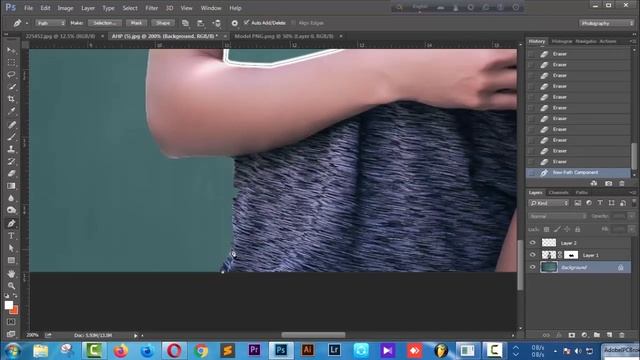Click Layer 1 mask thumbnail
This screenshot has width=640, height=360.
[x=571, y=255]
